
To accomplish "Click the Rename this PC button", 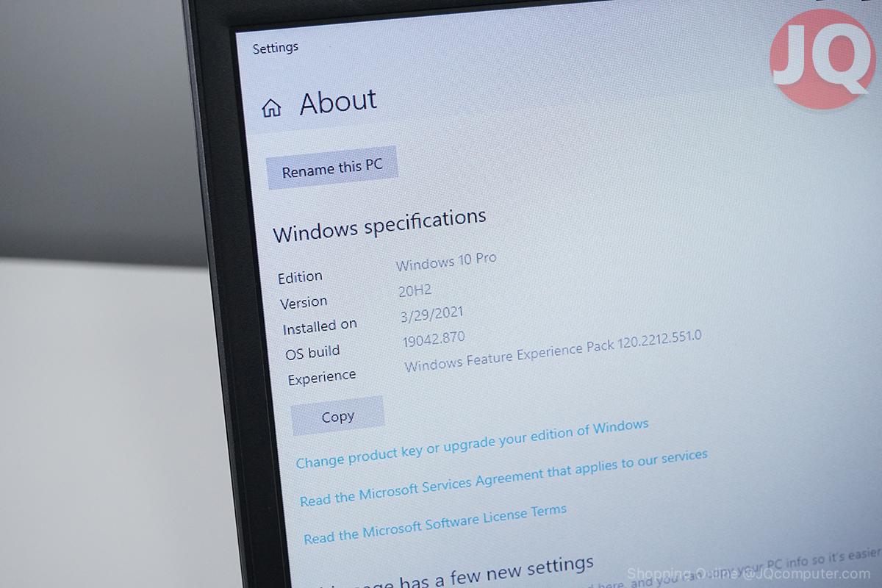I will [x=332, y=168].
